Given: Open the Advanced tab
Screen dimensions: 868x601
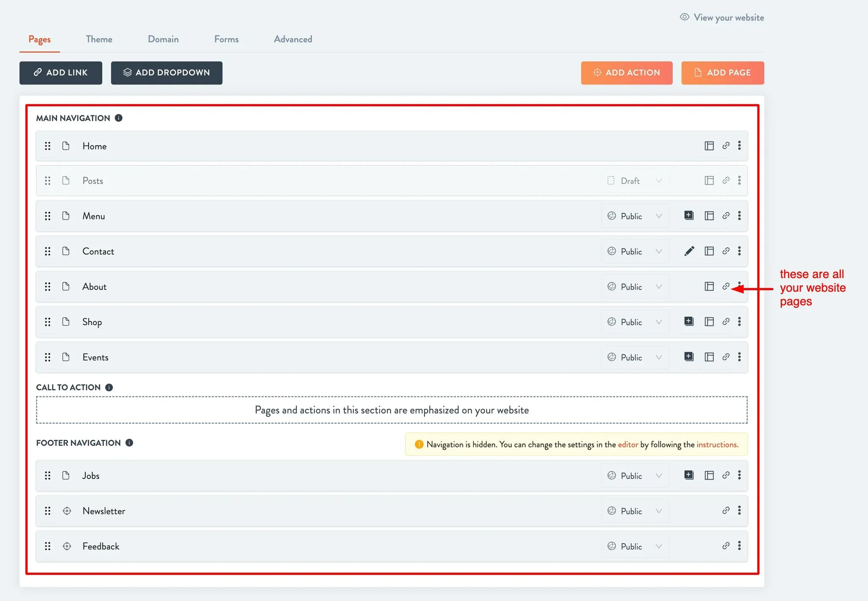Looking at the screenshot, I should pyautogui.click(x=293, y=39).
